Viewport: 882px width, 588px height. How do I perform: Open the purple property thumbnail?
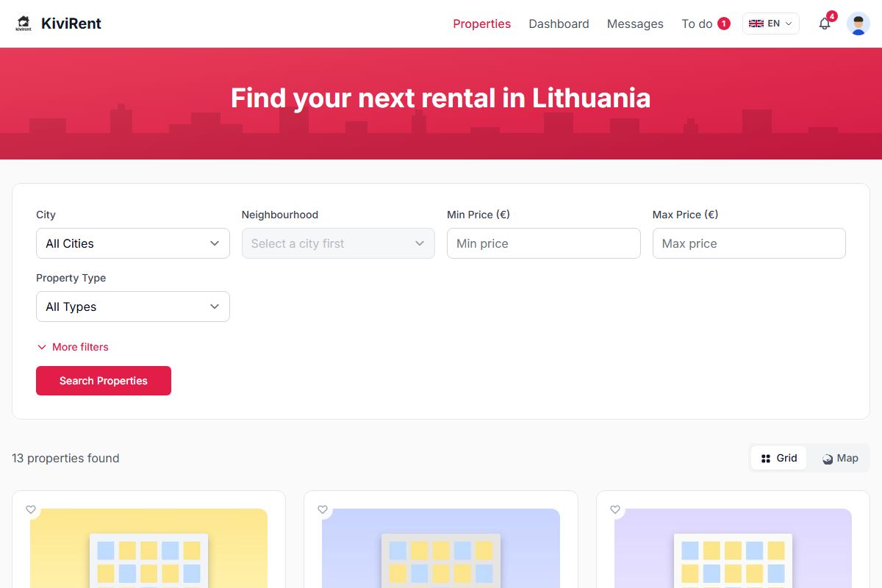[733, 548]
